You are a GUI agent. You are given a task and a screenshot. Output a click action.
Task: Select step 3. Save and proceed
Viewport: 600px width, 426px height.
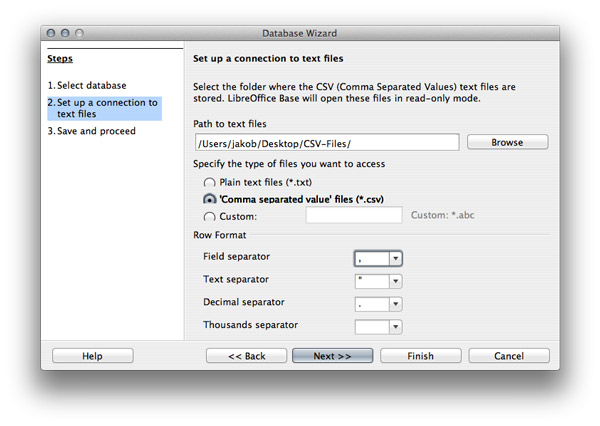tap(91, 131)
